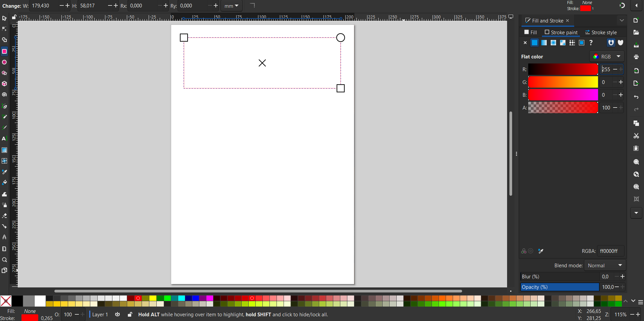Choose the Dropper color picker tool
This screenshot has height=321, width=644.
point(4,172)
